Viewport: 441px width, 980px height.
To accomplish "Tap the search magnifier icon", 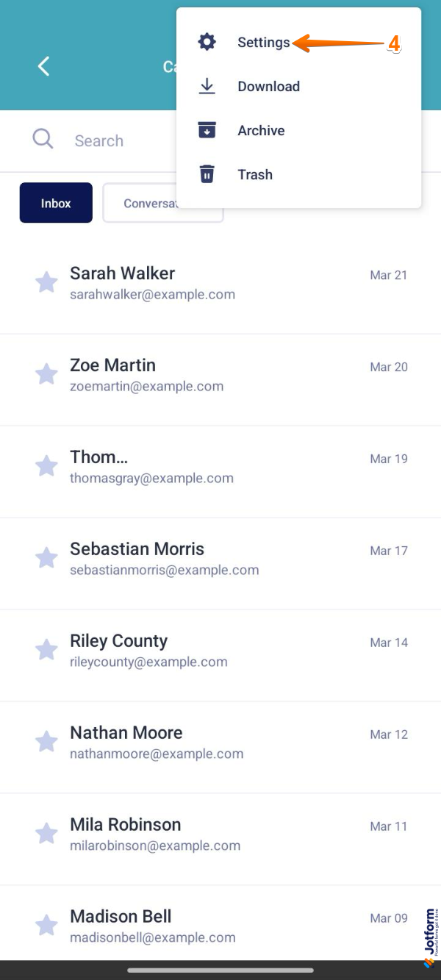I will pos(43,140).
